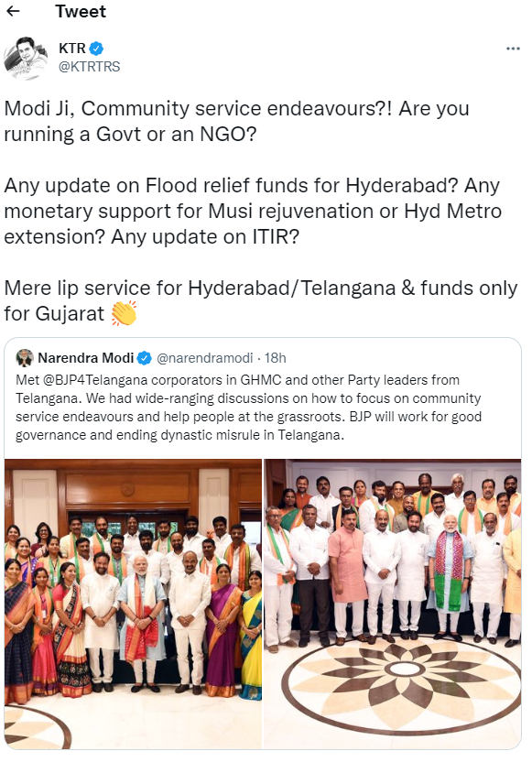The image size is (532, 762).
Task: Open the left group photo thumbnail
Action: click(133, 603)
